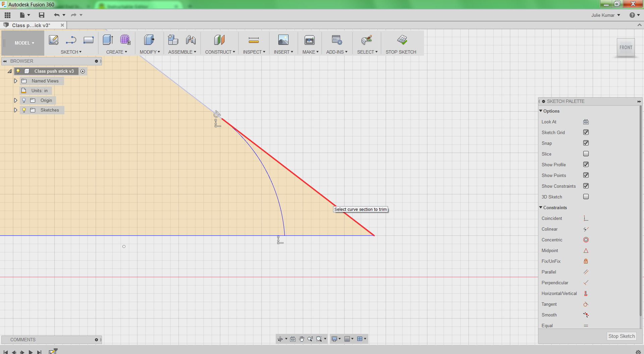The height and width of the screenshot is (354, 644).
Task: Expand the Sketches tree node
Action: tap(15, 110)
